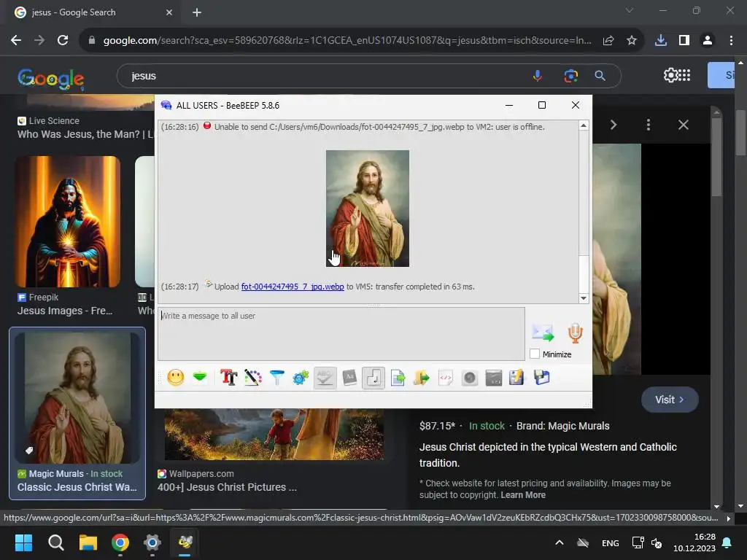Toggle the ABC spell check button
Screen dimensions: 747x560
[325, 378]
